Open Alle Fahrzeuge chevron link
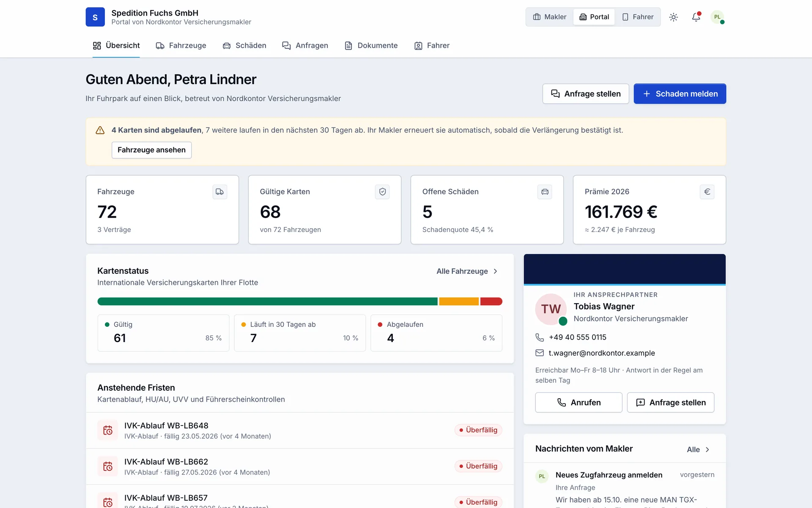Image resolution: width=812 pixels, height=508 pixels. coord(467,271)
